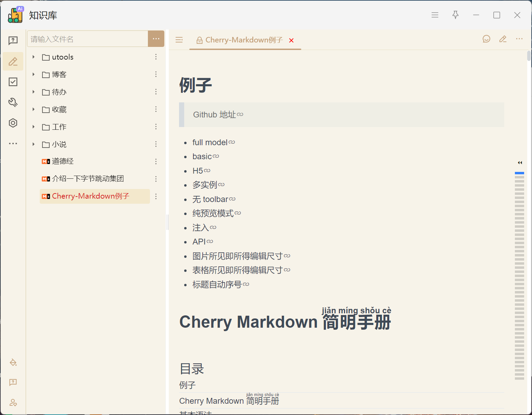Open the Github 地址 link

pos(218,115)
